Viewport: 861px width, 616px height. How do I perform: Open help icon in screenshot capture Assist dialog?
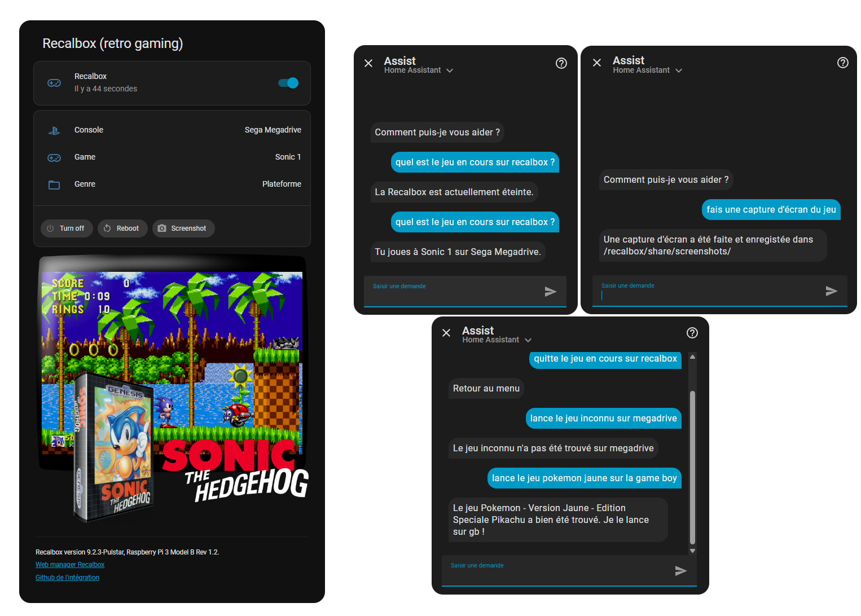coord(843,63)
